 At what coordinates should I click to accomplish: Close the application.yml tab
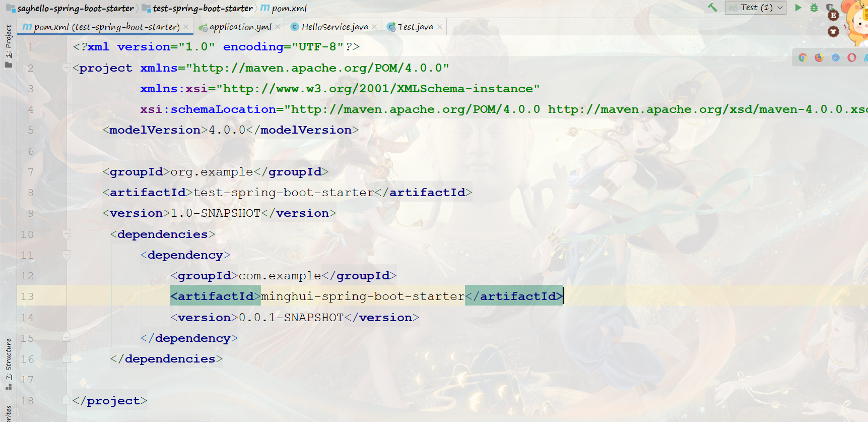click(278, 27)
